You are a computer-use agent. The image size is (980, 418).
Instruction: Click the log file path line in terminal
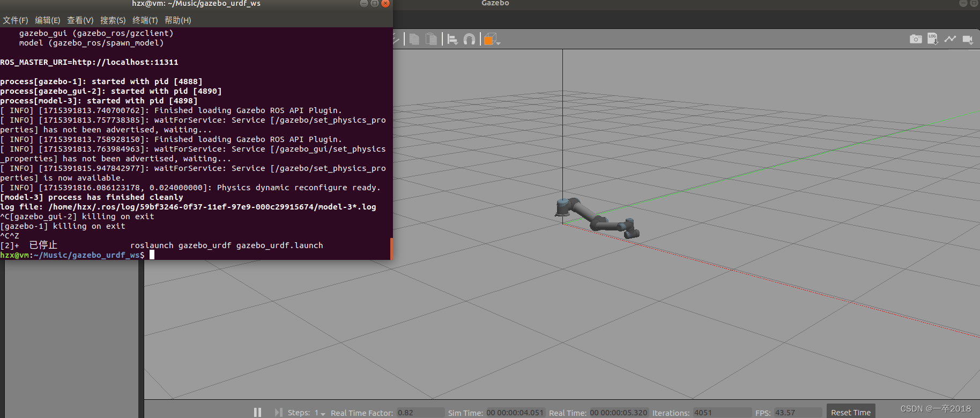(188, 207)
